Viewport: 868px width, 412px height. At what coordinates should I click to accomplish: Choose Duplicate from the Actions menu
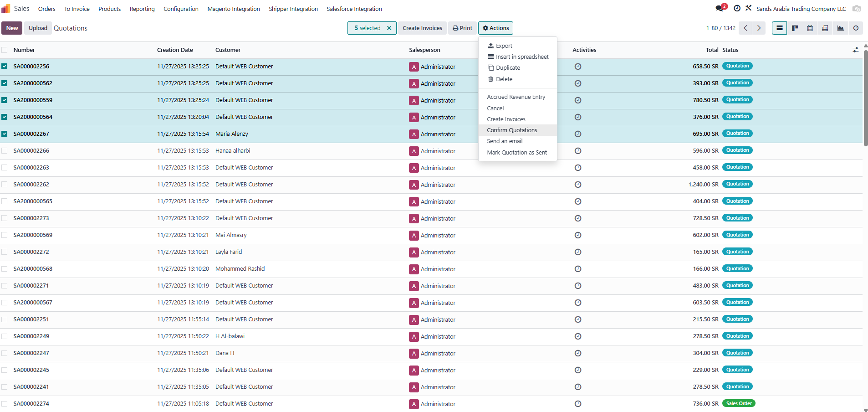point(518,68)
